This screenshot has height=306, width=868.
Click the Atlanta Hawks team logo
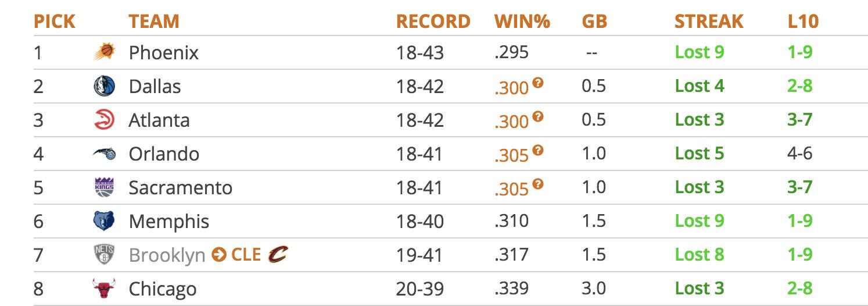point(105,120)
